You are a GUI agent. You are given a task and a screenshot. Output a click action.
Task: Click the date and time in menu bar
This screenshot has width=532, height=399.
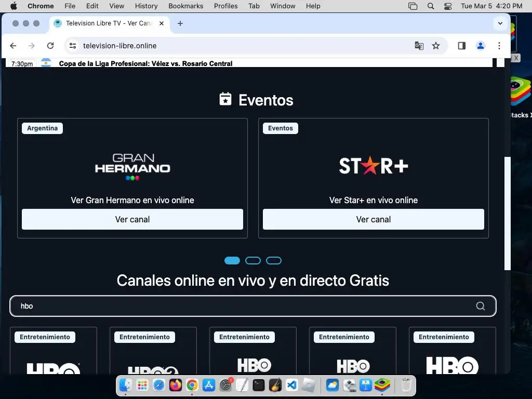coord(491,6)
